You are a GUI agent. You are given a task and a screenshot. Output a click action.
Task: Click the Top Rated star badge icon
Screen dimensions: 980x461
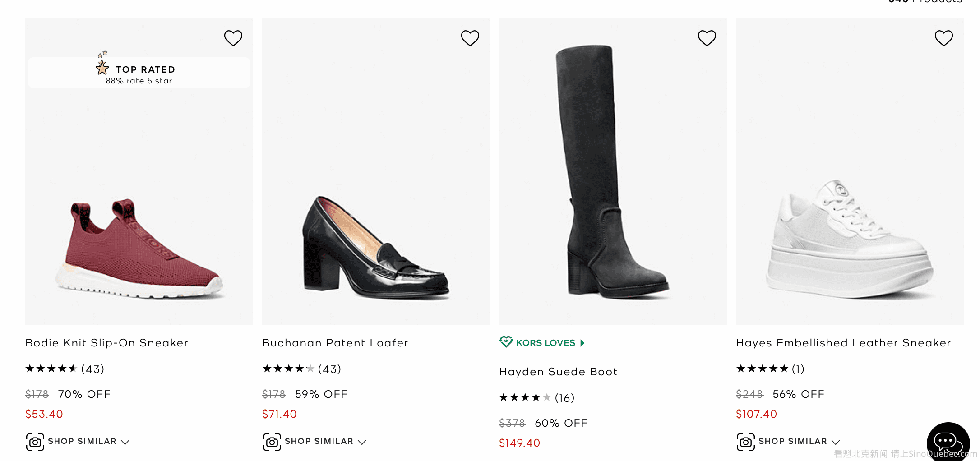pyautogui.click(x=102, y=67)
